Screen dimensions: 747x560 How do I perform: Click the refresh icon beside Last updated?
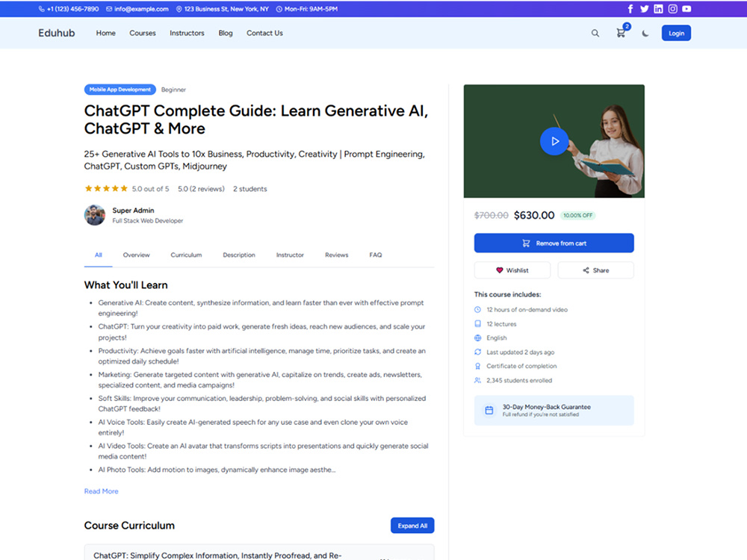478,352
